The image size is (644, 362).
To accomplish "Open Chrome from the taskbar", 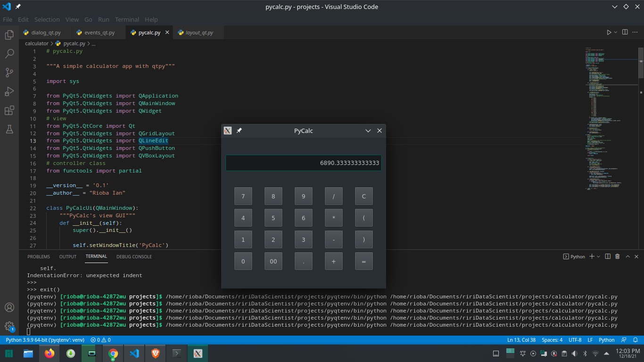I will (x=113, y=353).
